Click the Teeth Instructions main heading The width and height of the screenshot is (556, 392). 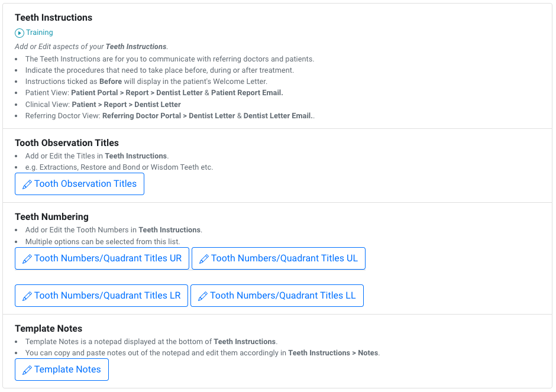click(53, 18)
